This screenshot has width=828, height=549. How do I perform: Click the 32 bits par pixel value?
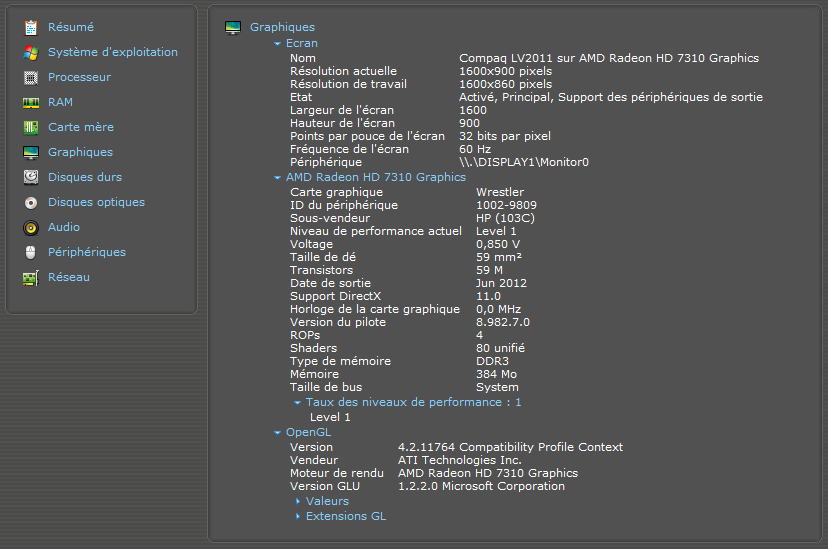tap(505, 136)
